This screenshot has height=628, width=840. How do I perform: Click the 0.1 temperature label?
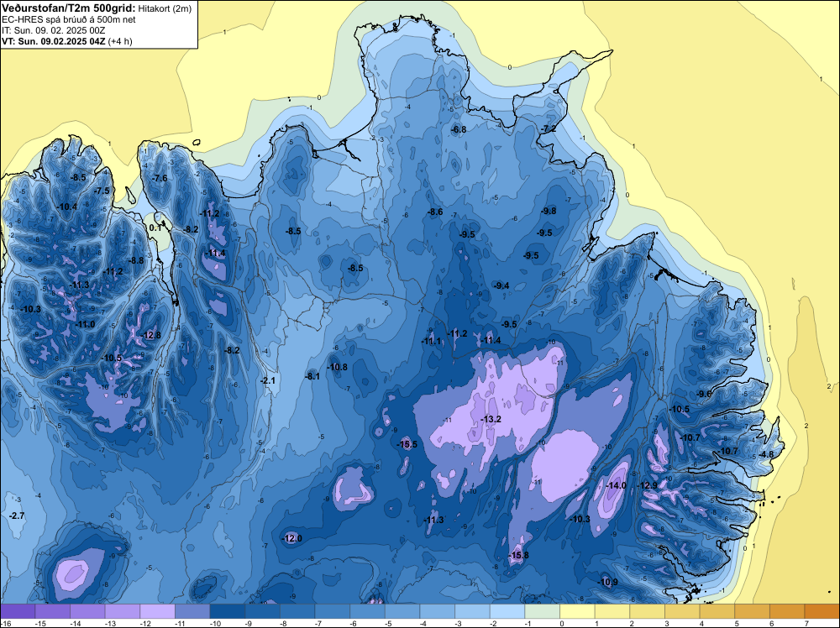(x=155, y=228)
